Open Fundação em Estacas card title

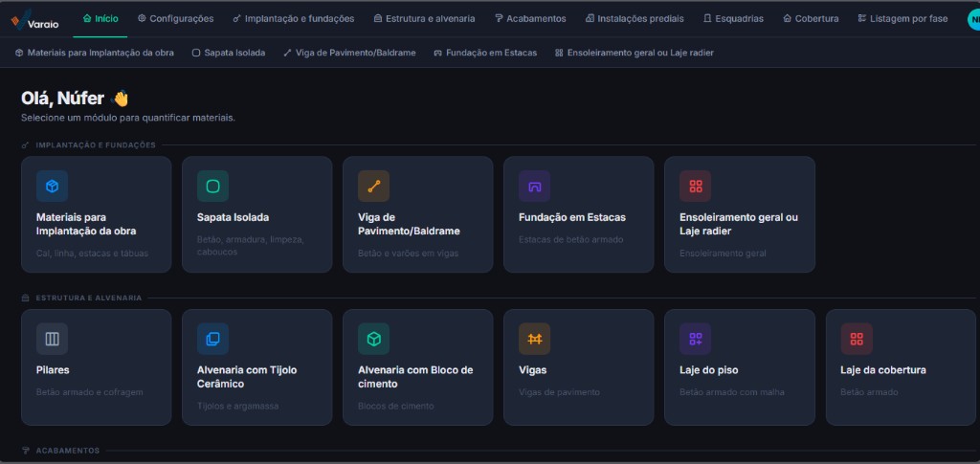572,217
